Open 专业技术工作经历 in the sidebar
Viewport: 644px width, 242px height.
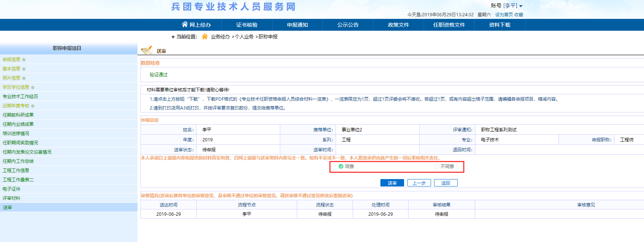point(20,97)
